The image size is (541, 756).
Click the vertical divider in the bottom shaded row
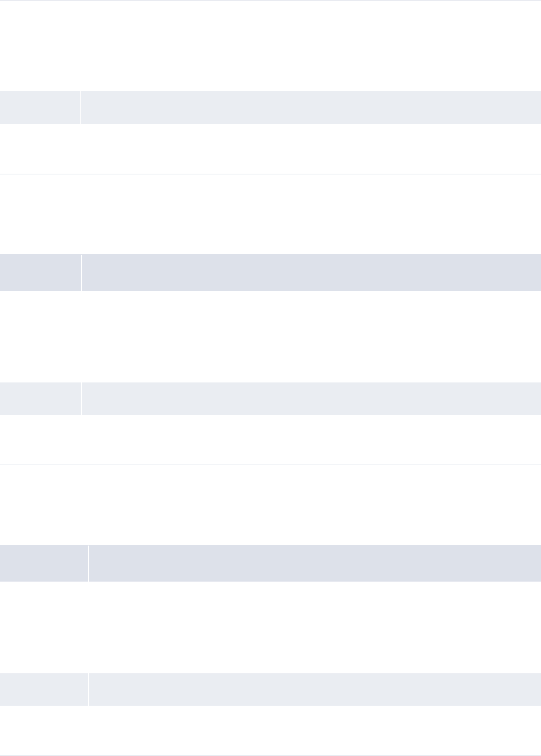click(89, 689)
